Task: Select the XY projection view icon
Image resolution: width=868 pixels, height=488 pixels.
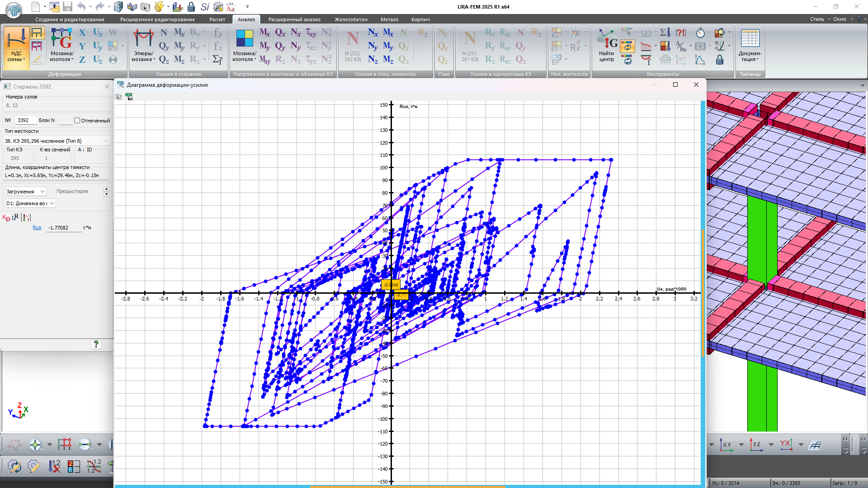Action: click(726, 445)
